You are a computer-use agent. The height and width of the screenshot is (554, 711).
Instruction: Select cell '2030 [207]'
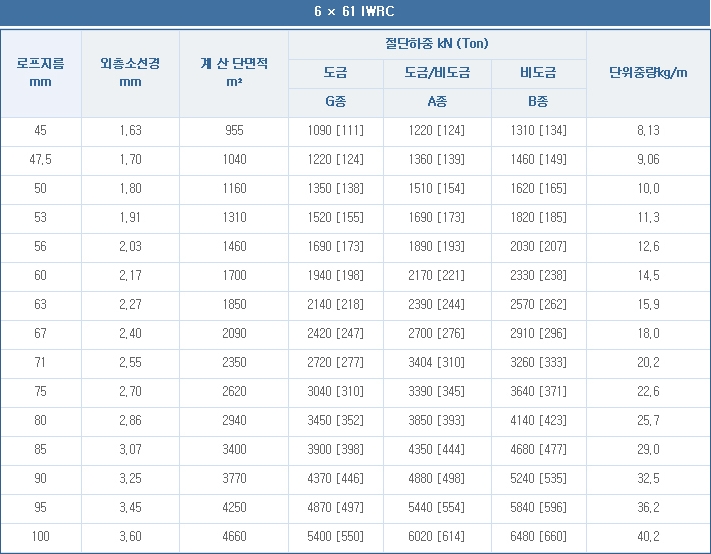538,247
